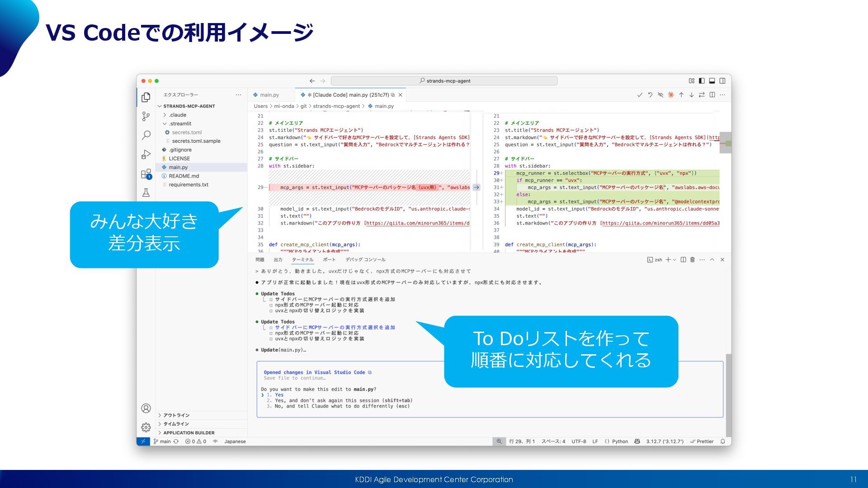Expand the APPLICATION BUILDER section
The image size is (868, 488).
pos(189,433)
